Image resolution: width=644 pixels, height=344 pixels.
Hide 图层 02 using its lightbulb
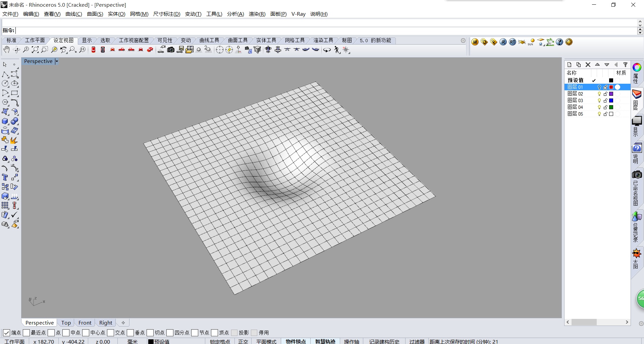click(x=599, y=94)
